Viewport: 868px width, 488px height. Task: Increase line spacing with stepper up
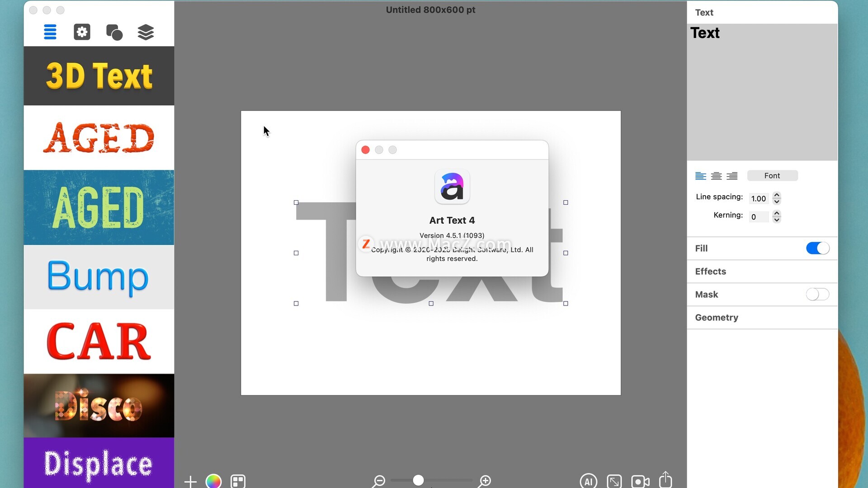point(777,195)
